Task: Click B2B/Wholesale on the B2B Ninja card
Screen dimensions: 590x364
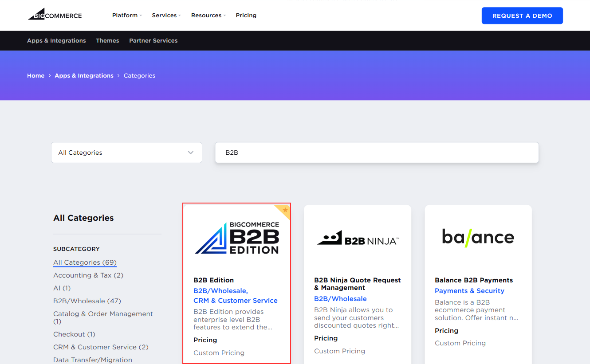Action: 340,299
